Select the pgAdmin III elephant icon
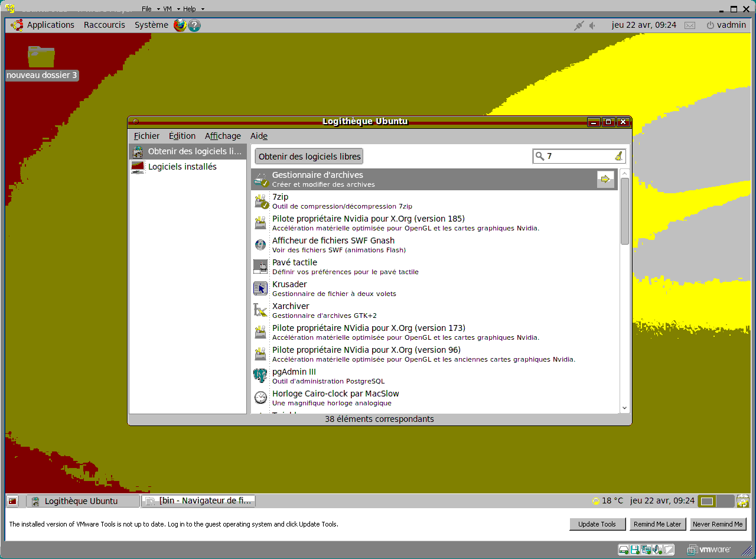 click(x=260, y=376)
